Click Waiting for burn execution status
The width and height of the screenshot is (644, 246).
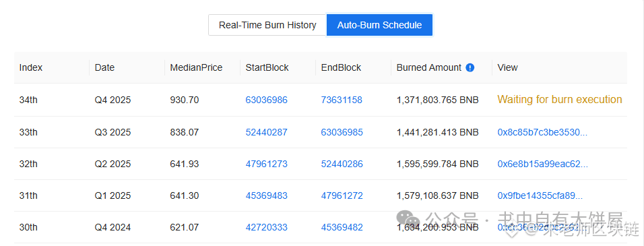click(560, 99)
